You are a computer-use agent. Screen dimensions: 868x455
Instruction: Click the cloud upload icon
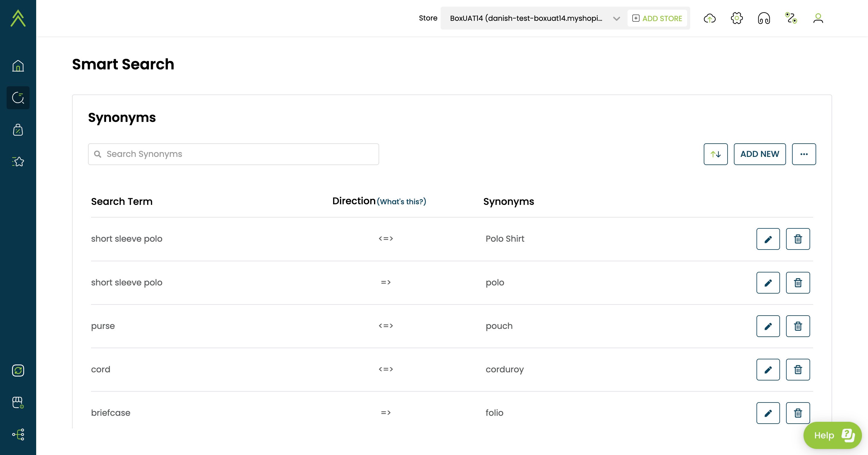tap(710, 18)
